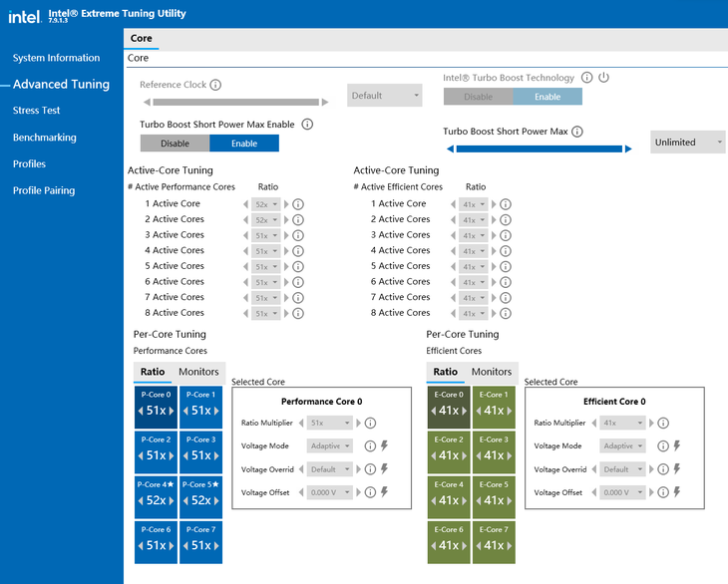Disable Intel Turbo Boost Technology
728x584 pixels.
[x=479, y=97]
